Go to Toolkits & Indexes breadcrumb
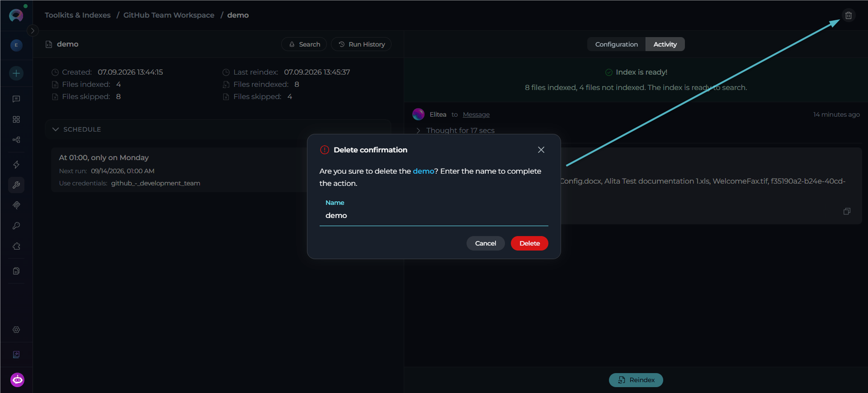Image resolution: width=868 pixels, height=393 pixels. (78, 15)
